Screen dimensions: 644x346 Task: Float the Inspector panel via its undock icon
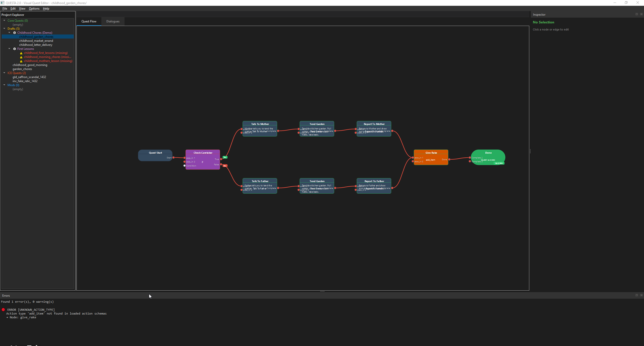tap(636, 14)
